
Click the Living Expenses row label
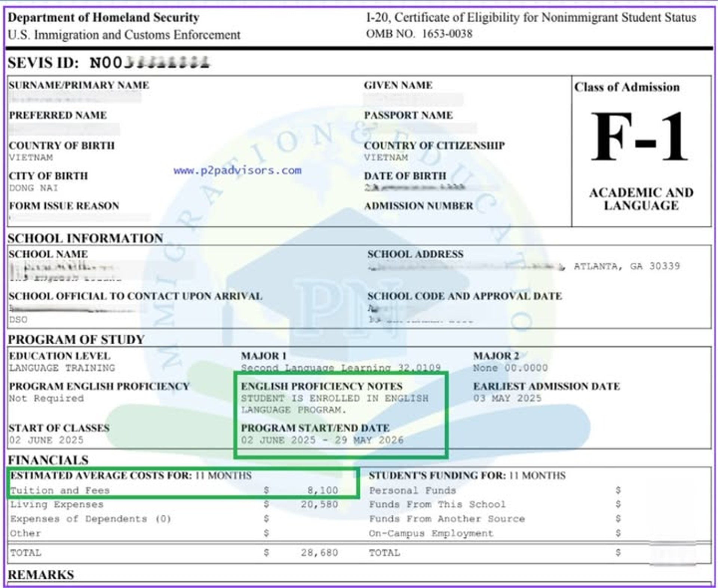(56, 505)
